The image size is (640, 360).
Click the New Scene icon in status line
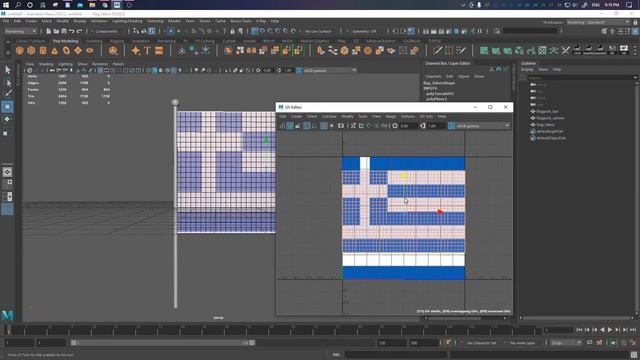[49, 31]
